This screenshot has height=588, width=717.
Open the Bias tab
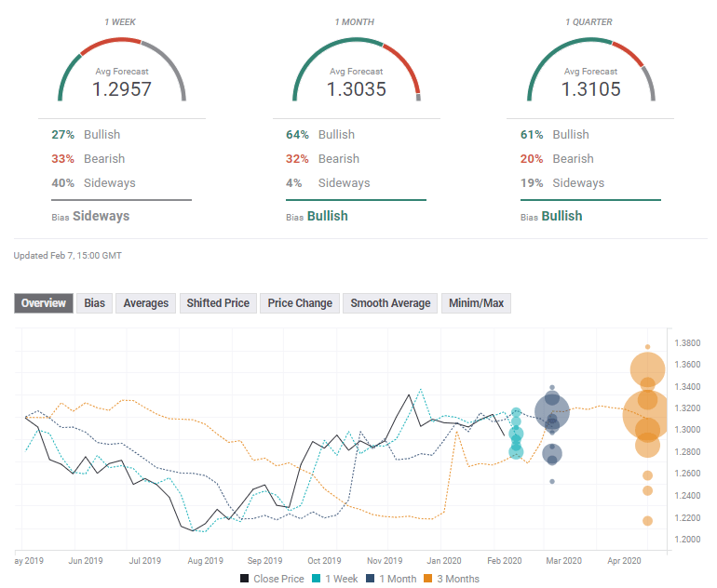click(95, 303)
